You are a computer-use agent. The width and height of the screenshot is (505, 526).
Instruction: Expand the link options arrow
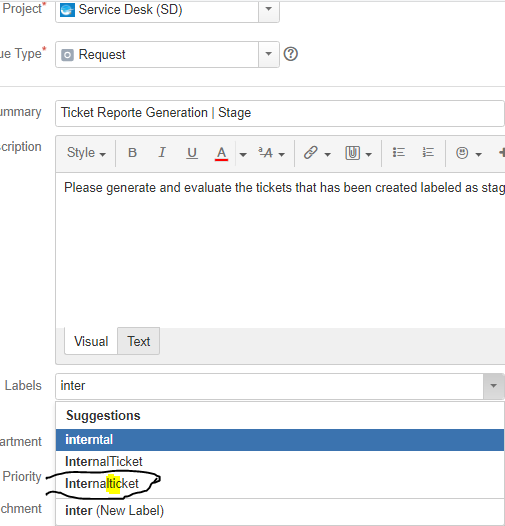coord(327,154)
